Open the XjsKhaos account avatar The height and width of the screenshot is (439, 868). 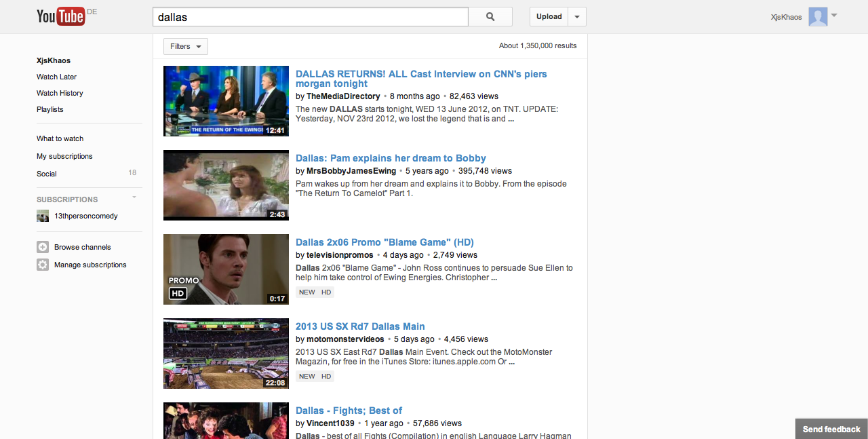click(818, 17)
